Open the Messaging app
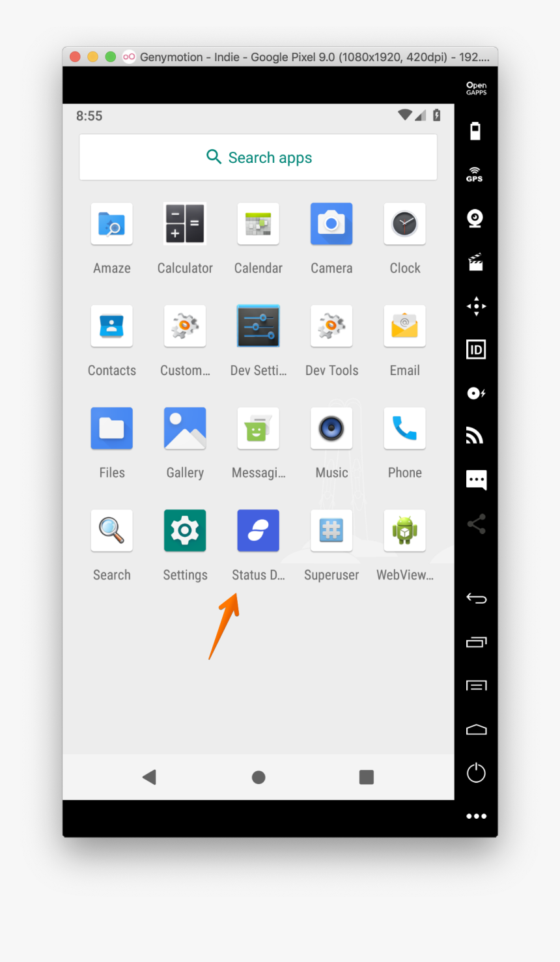This screenshot has height=962, width=560. click(259, 429)
